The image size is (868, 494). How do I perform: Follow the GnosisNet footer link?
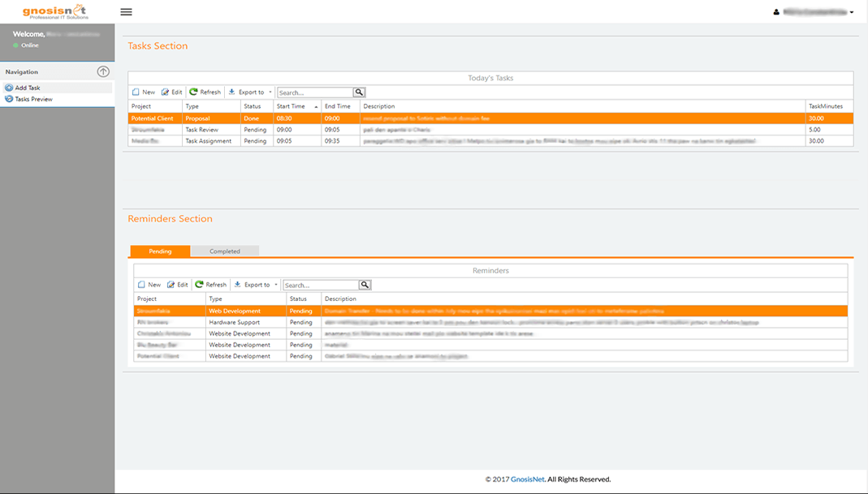coord(528,479)
